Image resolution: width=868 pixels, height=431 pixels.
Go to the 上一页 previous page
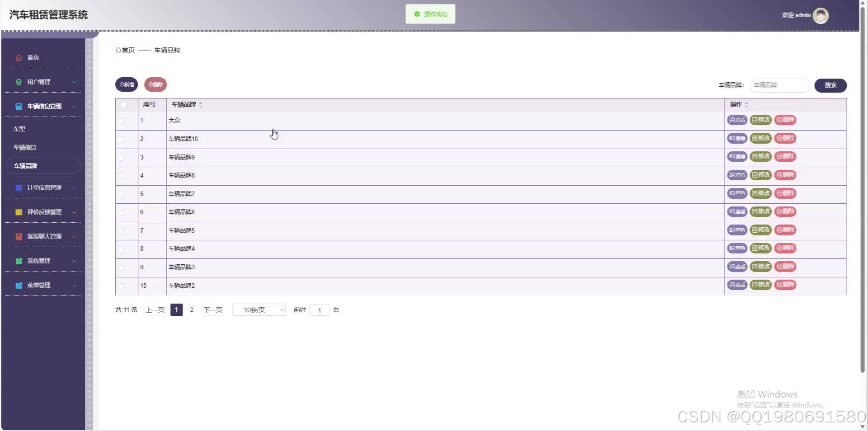coord(155,310)
